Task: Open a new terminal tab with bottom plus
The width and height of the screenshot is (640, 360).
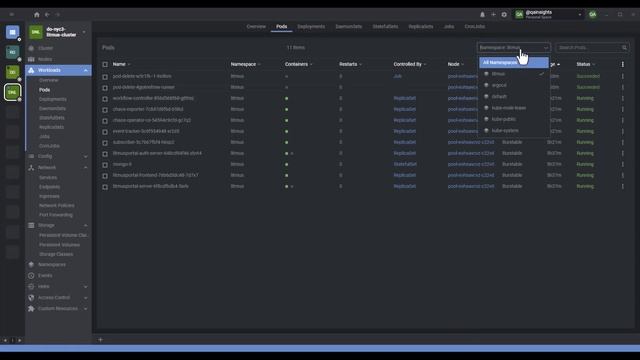Action: tap(100, 340)
